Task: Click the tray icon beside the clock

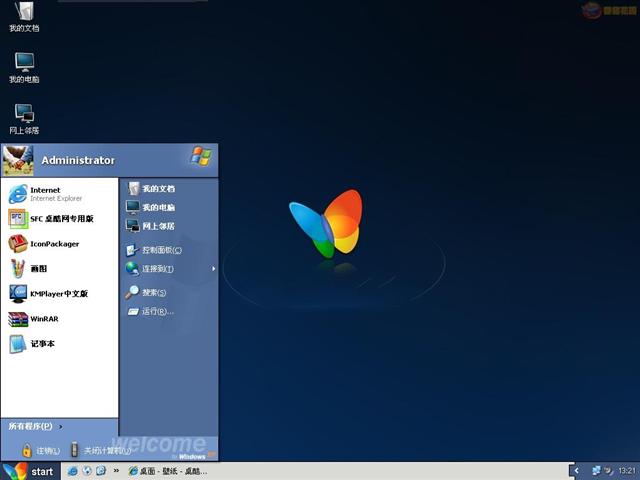Action: click(609, 471)
